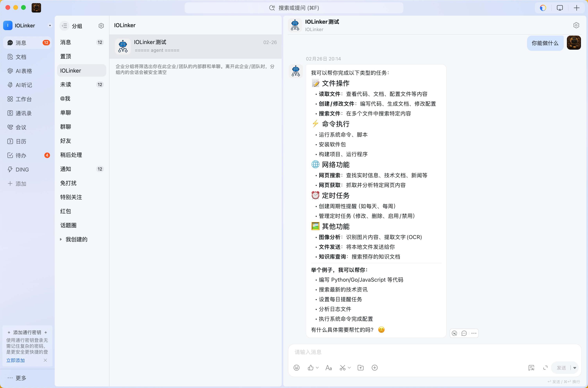This screenshot has width=588, height=388.
Task: Click 立即添加 passkey link
Action: (x=15, y=360)
